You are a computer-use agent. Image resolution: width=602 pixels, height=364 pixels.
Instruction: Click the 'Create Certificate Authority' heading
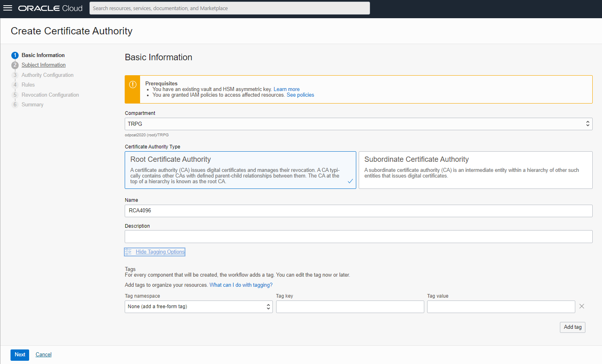pos(72,31)
